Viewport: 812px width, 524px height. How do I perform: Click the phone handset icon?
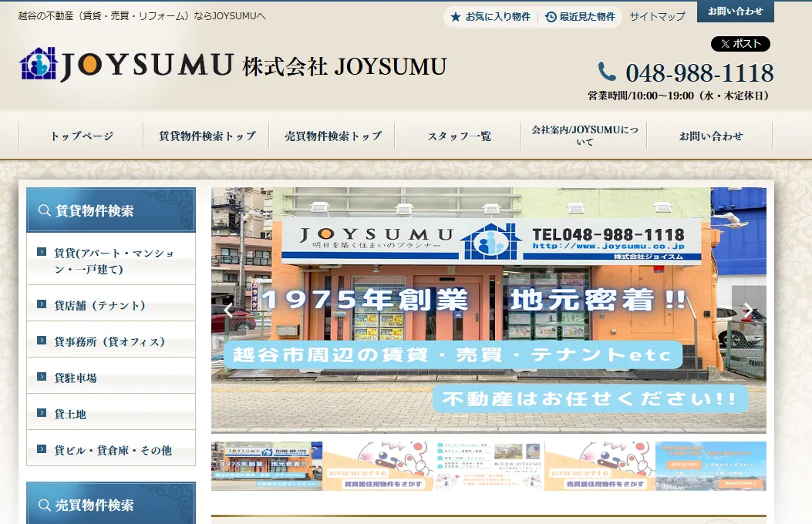pyautogui.click(x=607, y=72)
